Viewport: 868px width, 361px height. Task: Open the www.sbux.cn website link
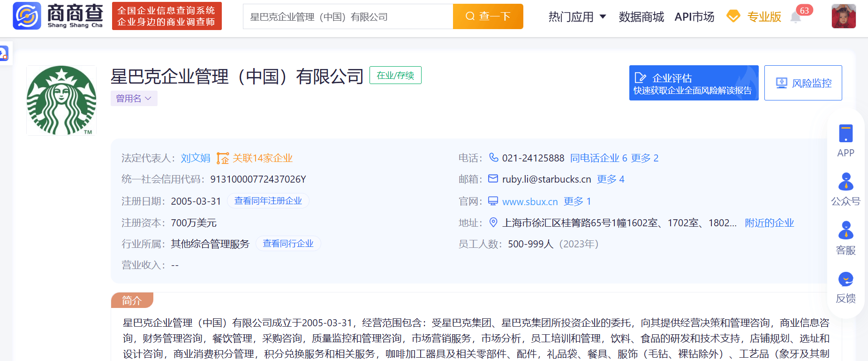pos(530,202)
